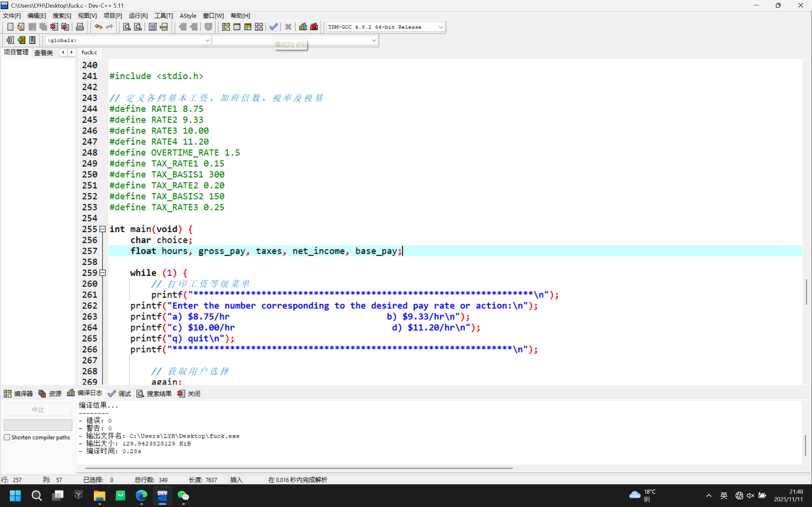The image size is (812, 507).
Task: Click the Debug checkmark icon
Action: 273,27
